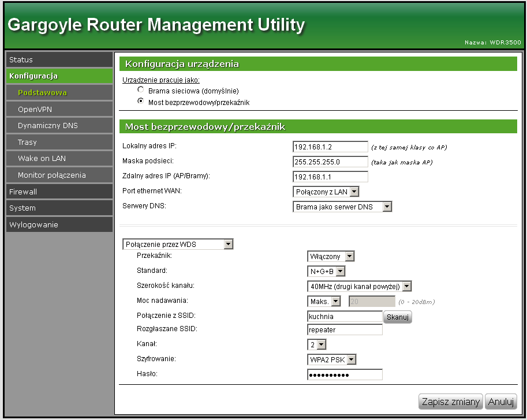Go to the OpenVPN submenu page

click(x=58, y=109)
